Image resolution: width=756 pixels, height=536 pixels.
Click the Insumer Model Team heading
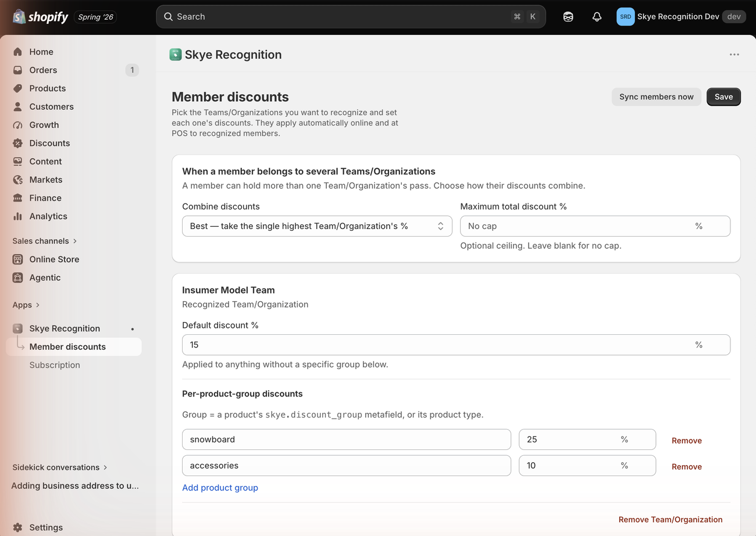229,290
